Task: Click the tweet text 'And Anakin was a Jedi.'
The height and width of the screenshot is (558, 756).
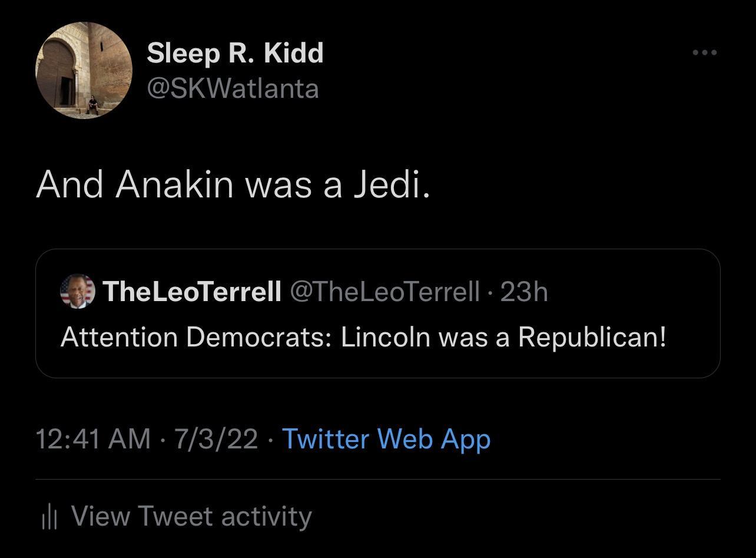Action: tap(233, 184)
